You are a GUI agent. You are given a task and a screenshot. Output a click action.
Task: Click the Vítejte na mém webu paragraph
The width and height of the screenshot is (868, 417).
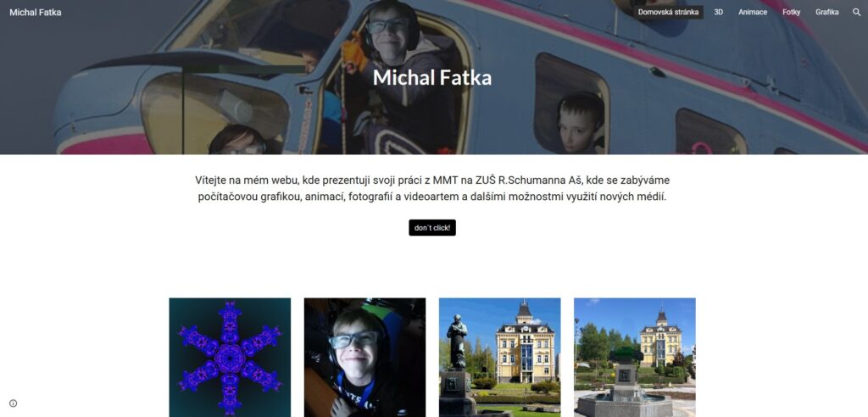pos(432,188)
